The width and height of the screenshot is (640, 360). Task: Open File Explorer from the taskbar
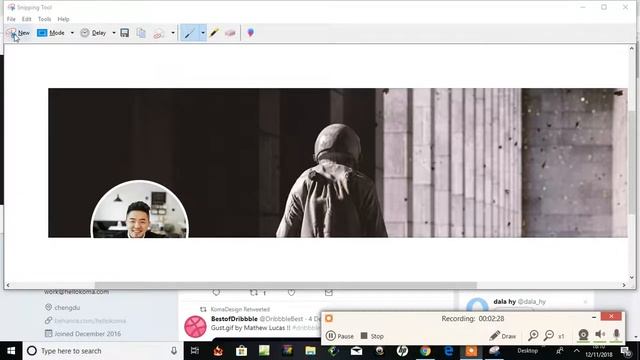point(311,351)
